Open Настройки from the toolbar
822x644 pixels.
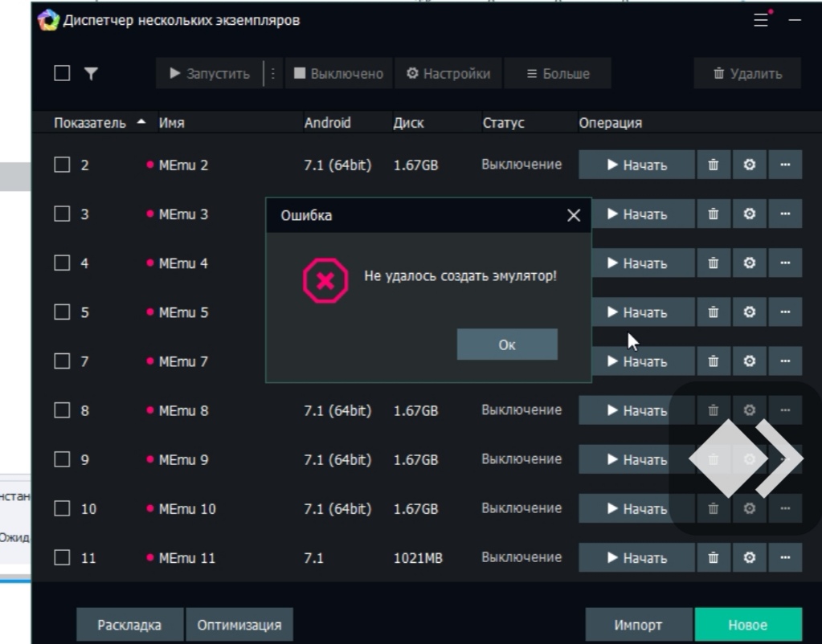pyautogui.click(x=448, y=73)
